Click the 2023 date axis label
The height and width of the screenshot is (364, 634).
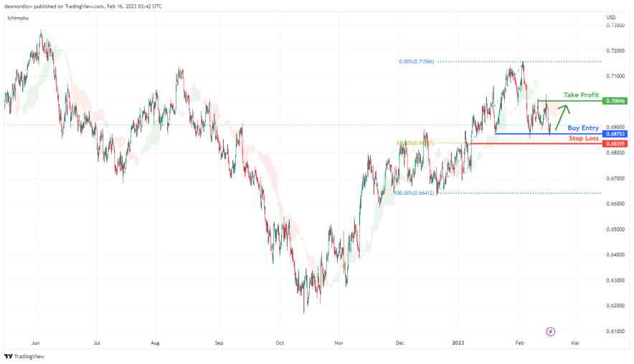458,343
